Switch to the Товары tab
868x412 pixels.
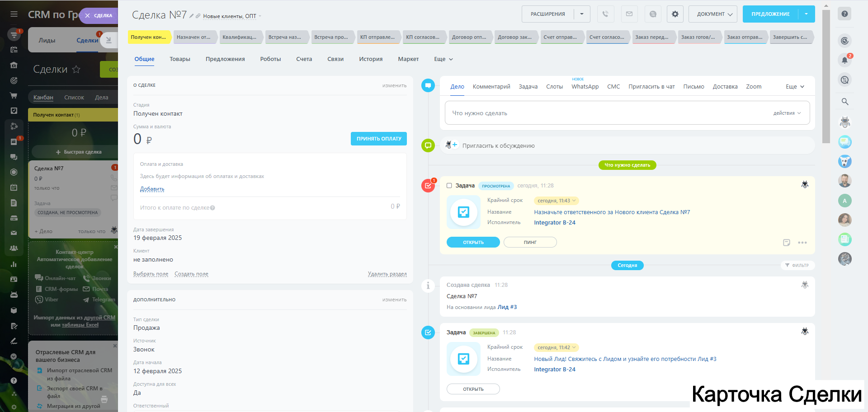[x=179, y=59]
